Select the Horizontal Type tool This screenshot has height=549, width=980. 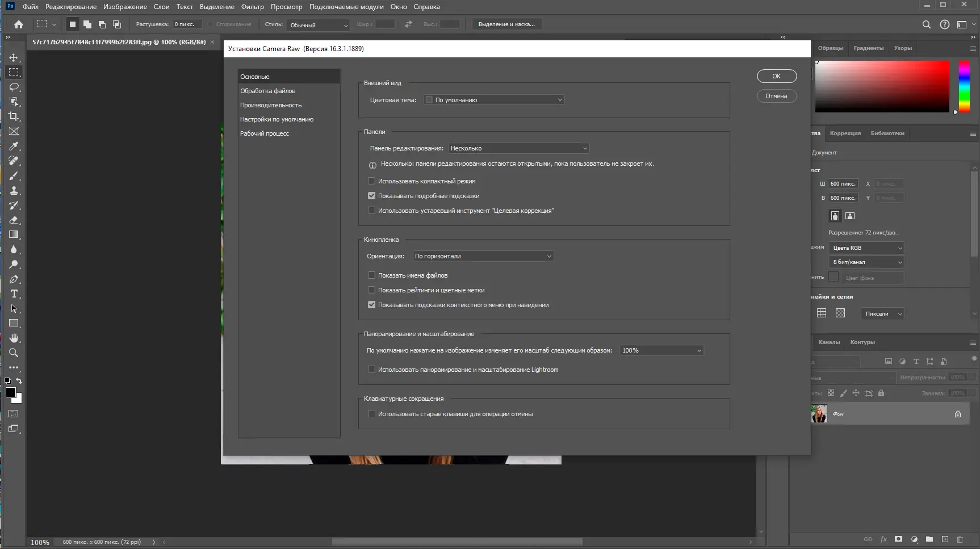(14, 294)
